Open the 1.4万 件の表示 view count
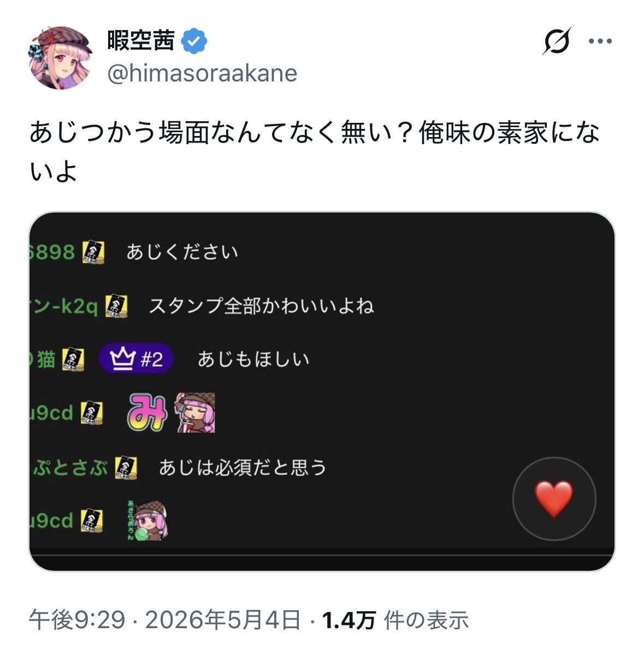 click(395, 620)
